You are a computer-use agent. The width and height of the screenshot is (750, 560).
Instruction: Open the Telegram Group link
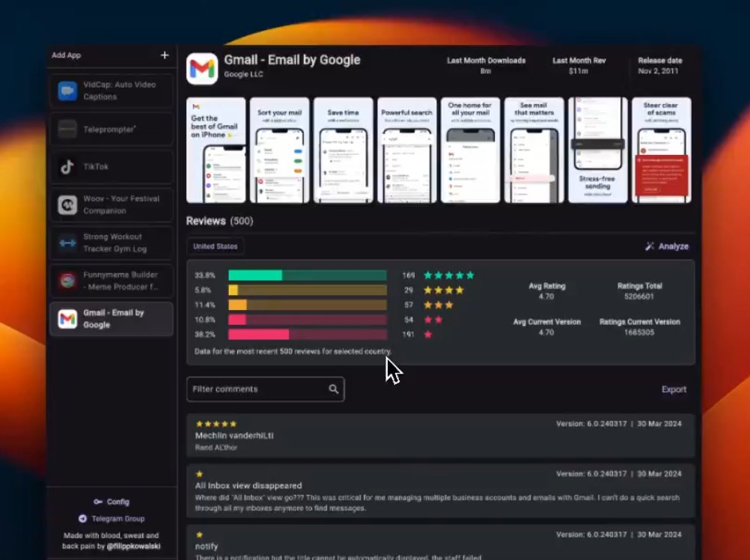pyautogui.click(x=112, y=518)
